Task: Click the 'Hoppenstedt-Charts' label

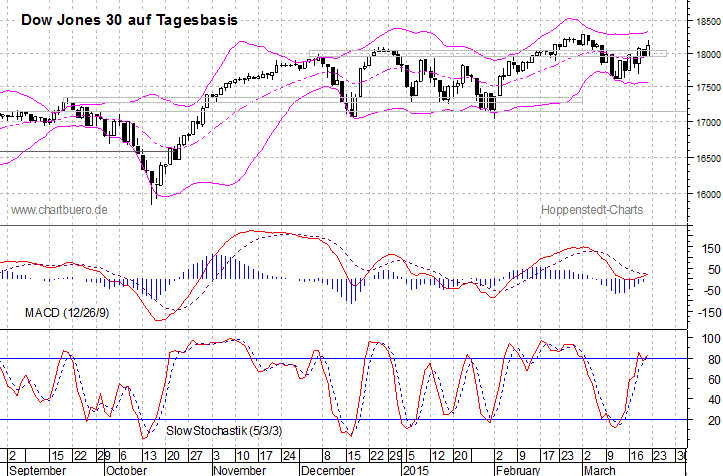Action: (x=592, y=210)
